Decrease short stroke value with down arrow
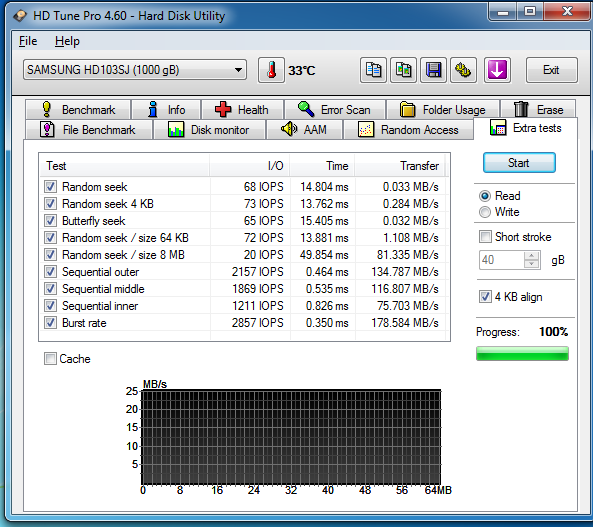 coord(532,264)
